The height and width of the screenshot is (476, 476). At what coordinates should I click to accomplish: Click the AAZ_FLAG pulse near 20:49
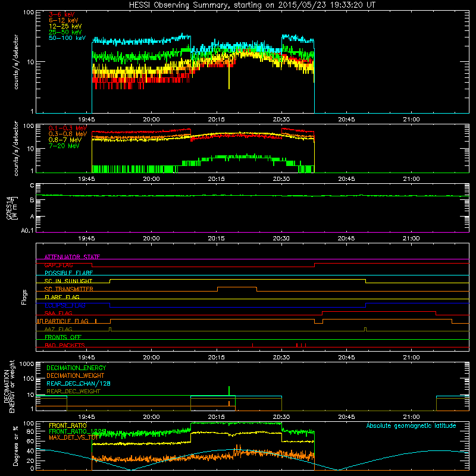(365, 329)
